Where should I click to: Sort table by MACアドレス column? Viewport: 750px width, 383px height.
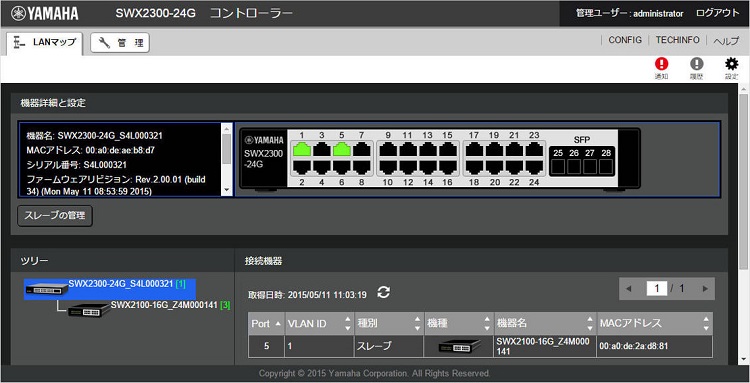(x=654, y=323)
